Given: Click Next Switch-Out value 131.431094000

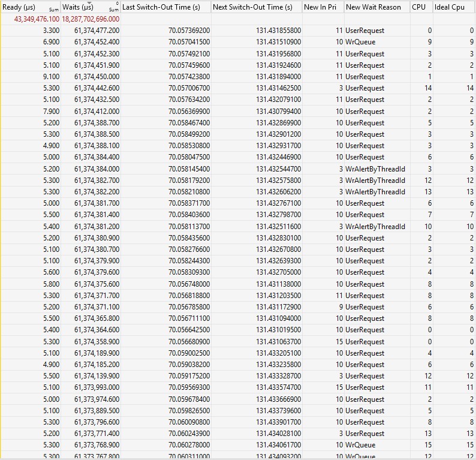Looking at the screenshot, I should (278, 318).
